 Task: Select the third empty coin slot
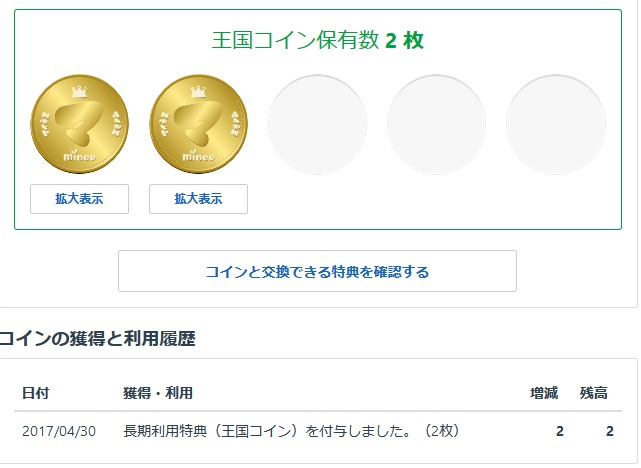pos(317,124)
